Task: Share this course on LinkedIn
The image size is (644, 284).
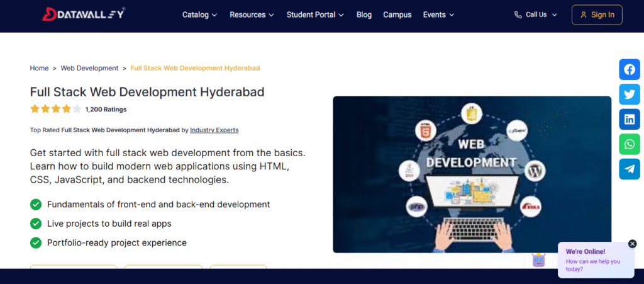Action: click(629, 118)
